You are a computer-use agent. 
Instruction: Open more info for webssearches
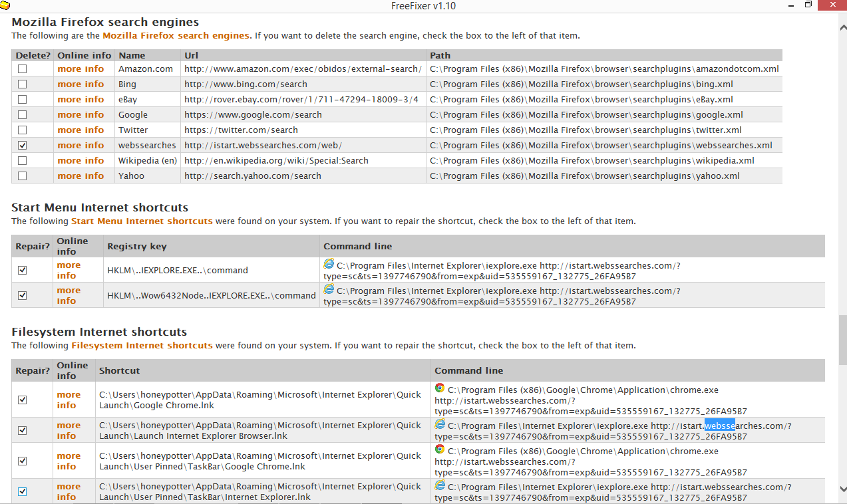pos(81,146)
